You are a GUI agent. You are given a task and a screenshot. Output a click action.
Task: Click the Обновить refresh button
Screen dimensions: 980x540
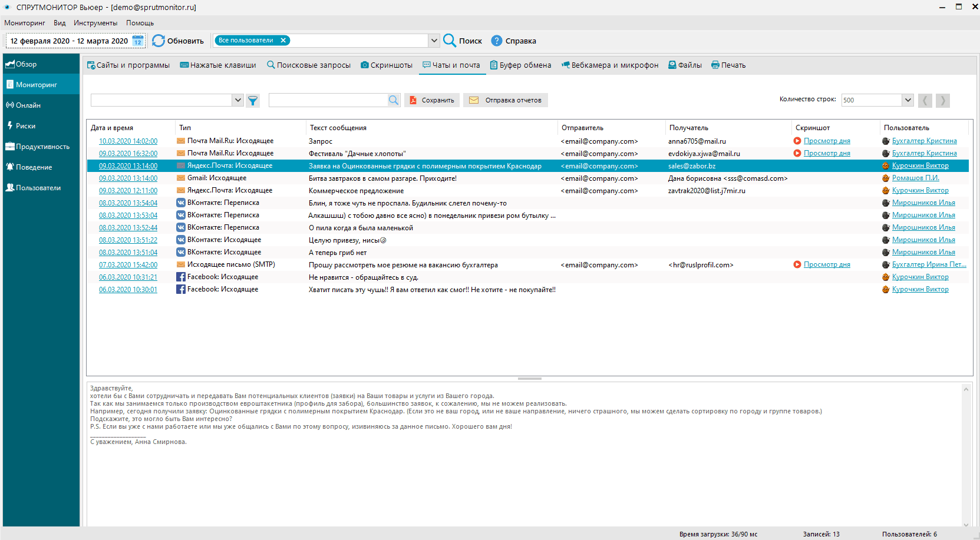pyautogui.click(x=178, y=41)
